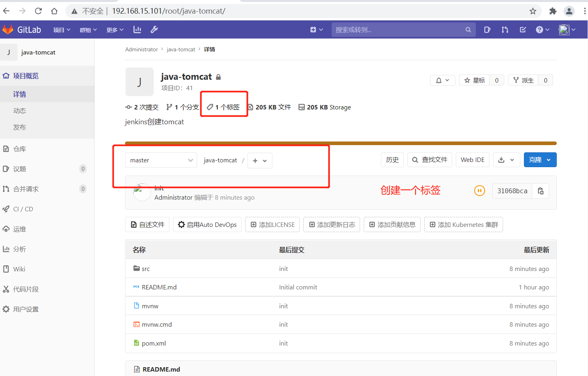This screenshot has width=588, height=376.
Task: Click the browser home icon
Action: tap(54, 11)
